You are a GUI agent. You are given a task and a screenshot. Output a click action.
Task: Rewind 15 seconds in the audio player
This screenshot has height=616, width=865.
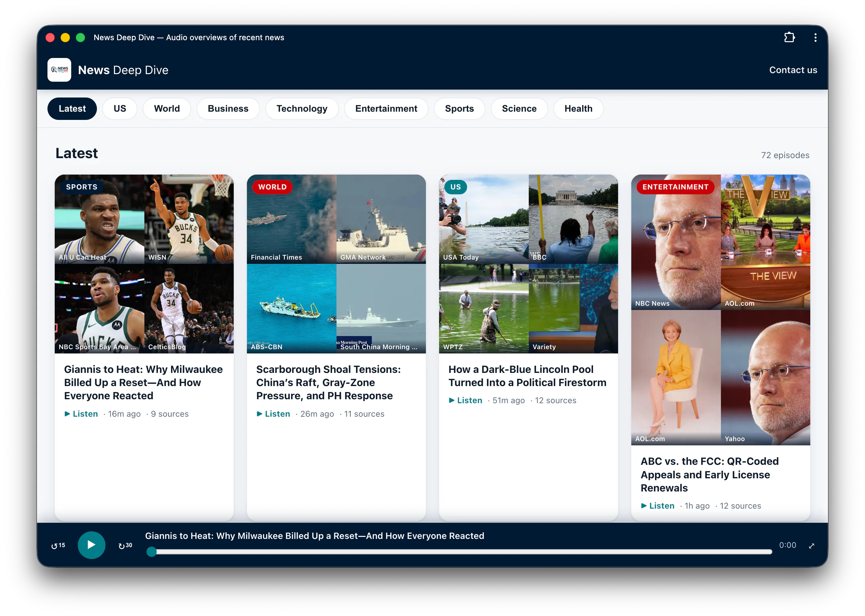pyautogui.click(x=58, y=545)
